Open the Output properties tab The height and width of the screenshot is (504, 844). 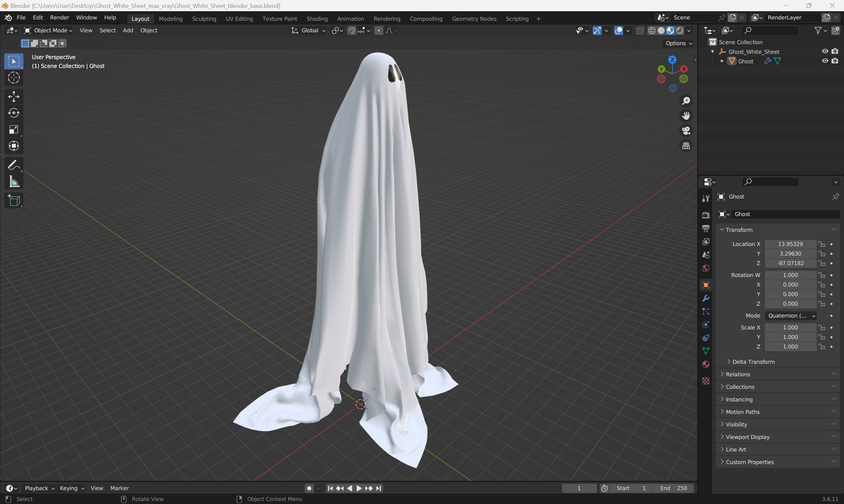[x=706, y=228]
